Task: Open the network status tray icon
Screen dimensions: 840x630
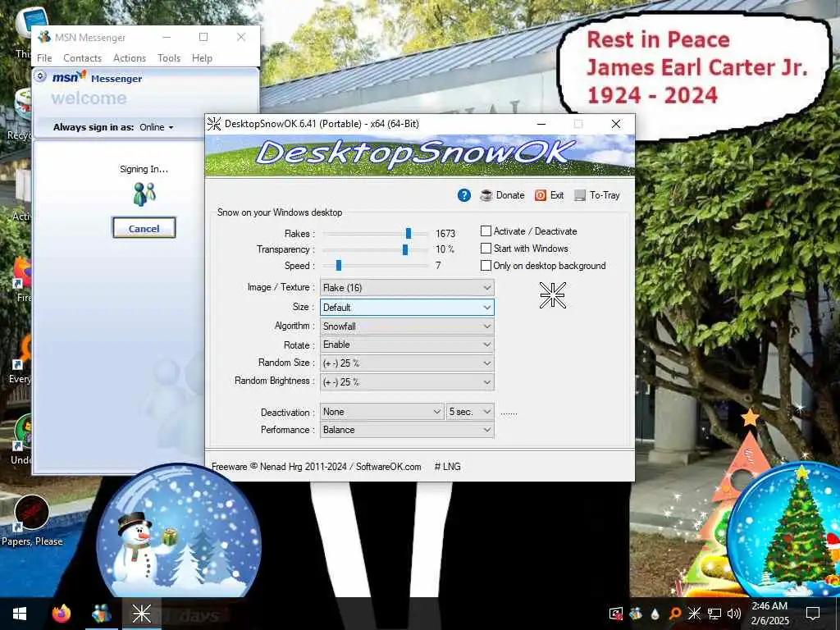Action: tap(714, 614)
